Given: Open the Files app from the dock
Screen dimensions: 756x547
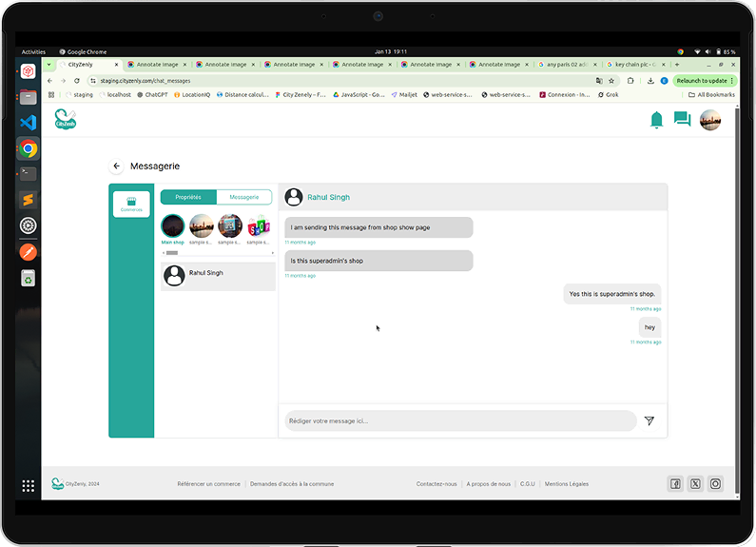Looking at the screenshot, I should coord(28,97).
